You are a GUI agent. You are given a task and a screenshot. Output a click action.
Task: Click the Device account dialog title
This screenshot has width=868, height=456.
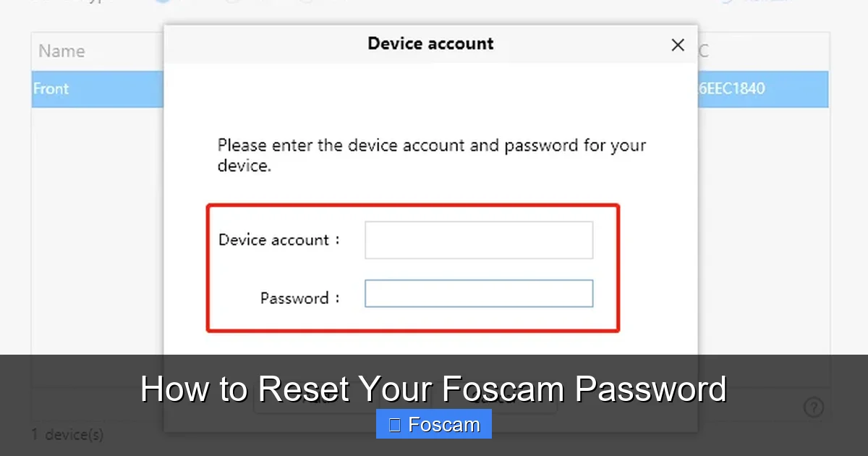[x=430, y=43]
